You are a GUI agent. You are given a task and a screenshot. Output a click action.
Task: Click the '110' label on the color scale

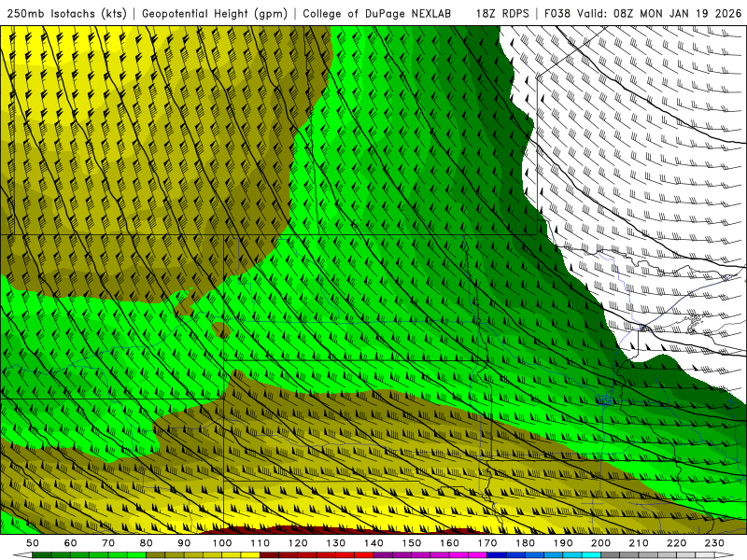(261, 543)
